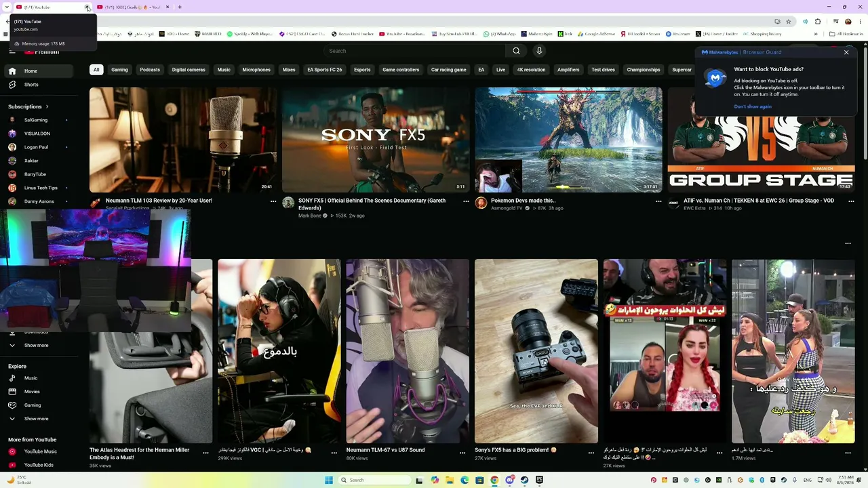Open the Shorts shelf three-dot menu
This screenshot has height=488, width=868.
pyautogui.click(x=848, y=243)
